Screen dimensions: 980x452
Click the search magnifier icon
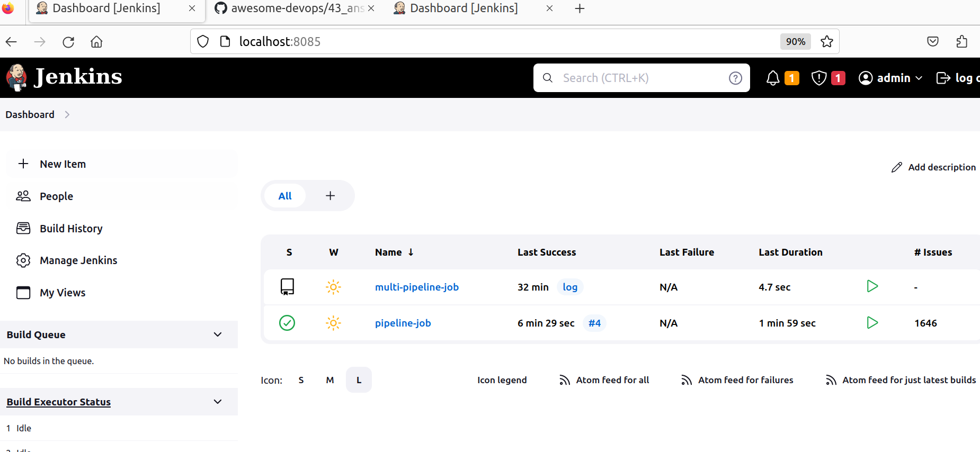(548, 78)
